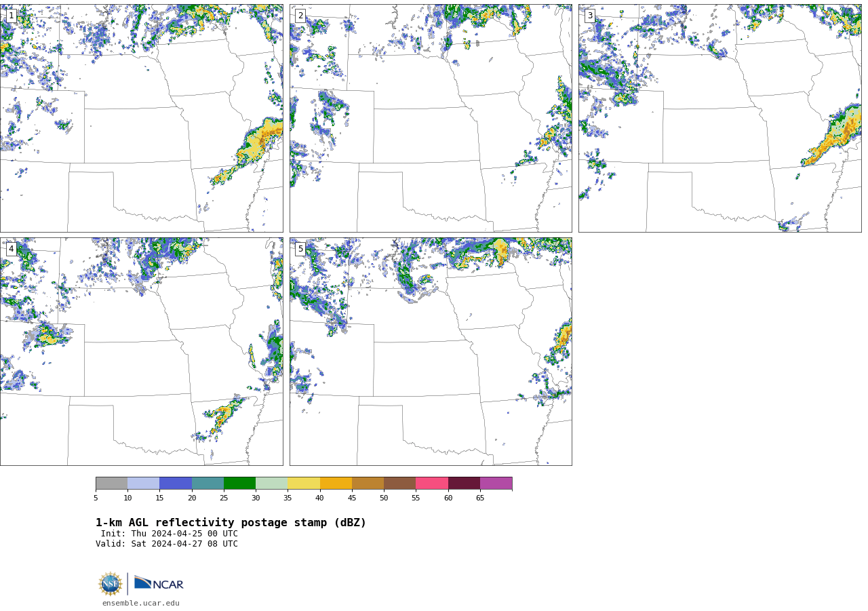Click the maroon 60-65 dBZ swatch

[464, 483]
